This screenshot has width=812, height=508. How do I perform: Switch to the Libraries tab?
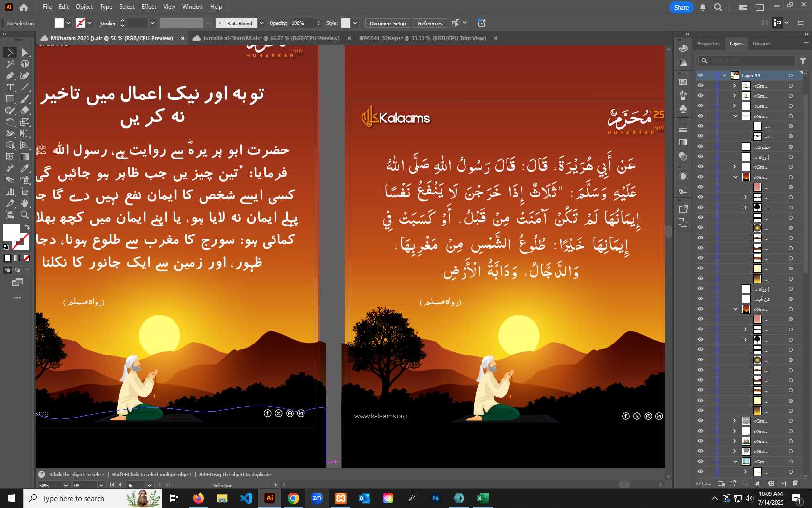[x=762, y=44]
